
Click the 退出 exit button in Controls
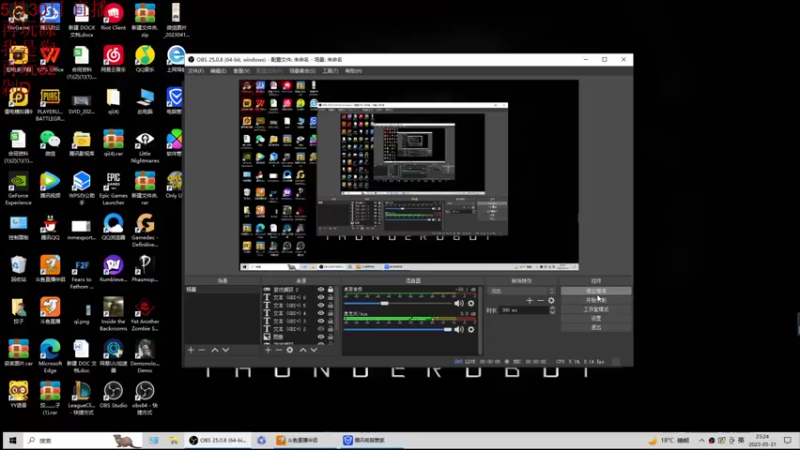click(x=596, y=328)
